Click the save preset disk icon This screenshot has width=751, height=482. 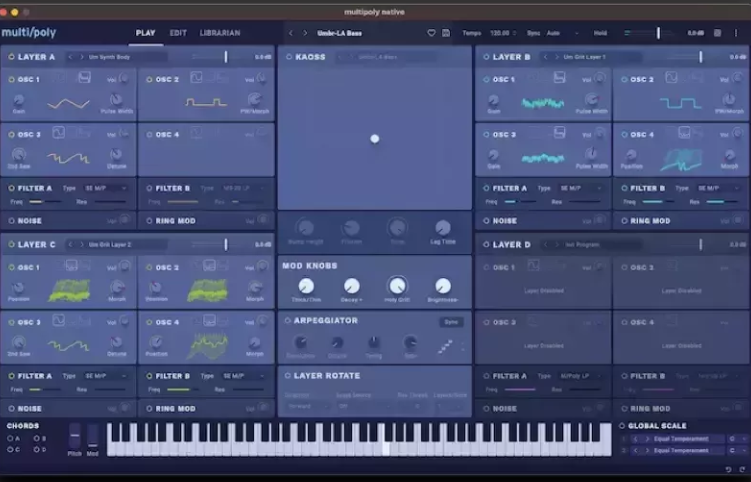(x=446, y=33)
